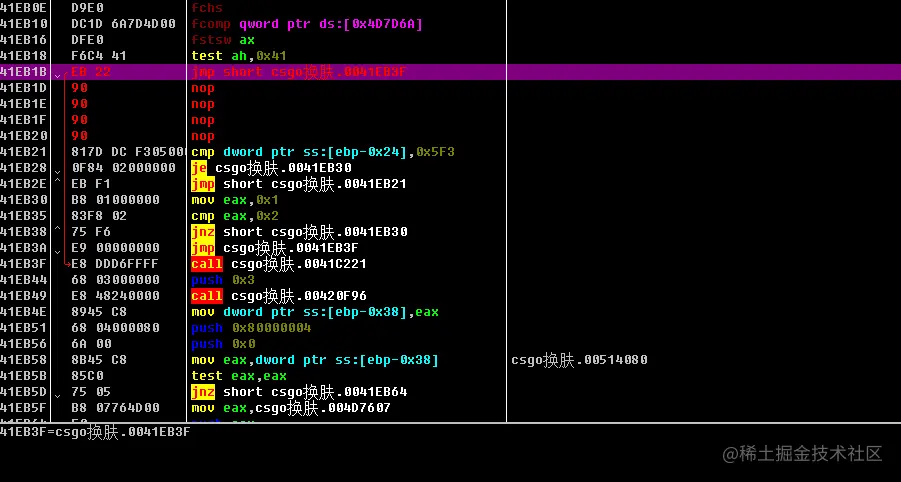Click hex bytes 6A 00
Viewport: 901px width, 482px height.
click(x=91, y=344)
